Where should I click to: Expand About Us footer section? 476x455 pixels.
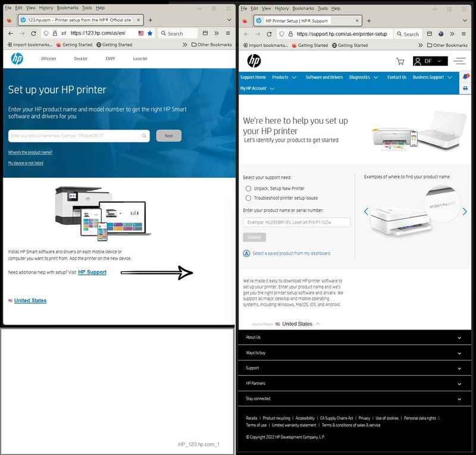pos(355,337)
